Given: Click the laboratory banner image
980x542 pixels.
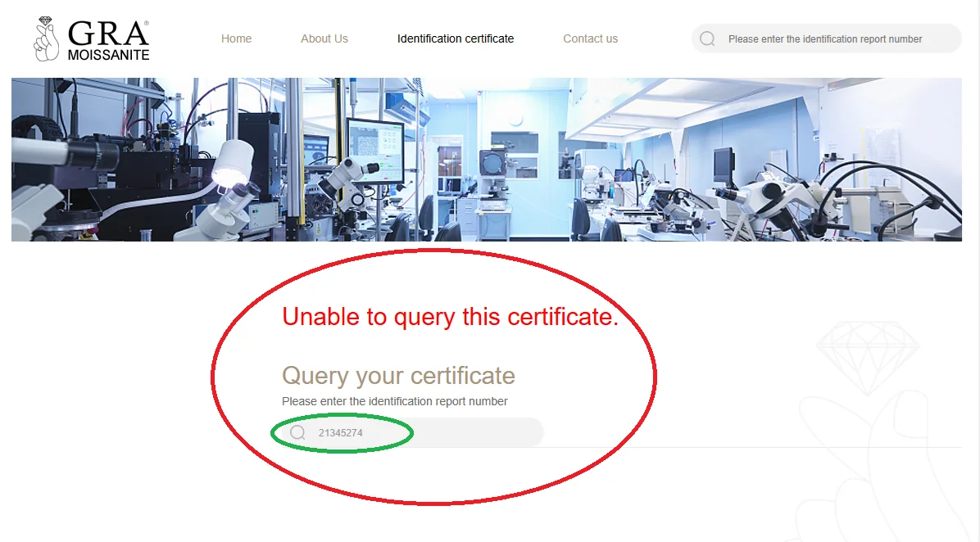Looking at the screenshot, I should click(x=486, y=159).
